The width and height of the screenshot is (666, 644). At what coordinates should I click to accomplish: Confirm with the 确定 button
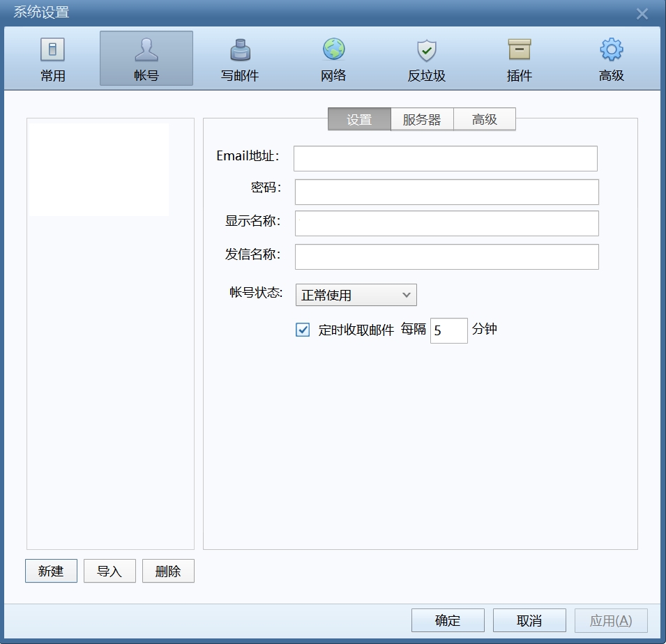click(x=448, y=620)
